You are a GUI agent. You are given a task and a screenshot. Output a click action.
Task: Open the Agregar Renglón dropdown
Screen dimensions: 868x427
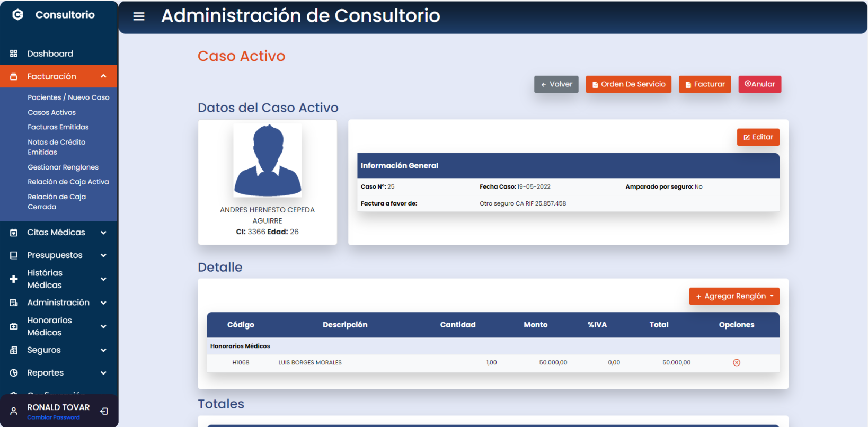point(734,296)
